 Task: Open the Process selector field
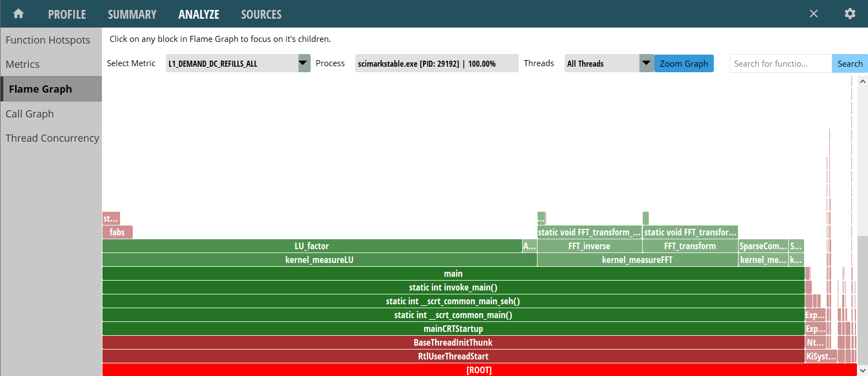[436, 63]
